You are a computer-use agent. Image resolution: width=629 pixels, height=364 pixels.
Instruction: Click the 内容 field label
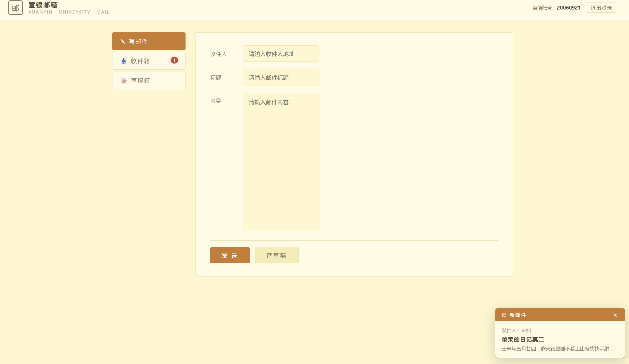point(216,101)
